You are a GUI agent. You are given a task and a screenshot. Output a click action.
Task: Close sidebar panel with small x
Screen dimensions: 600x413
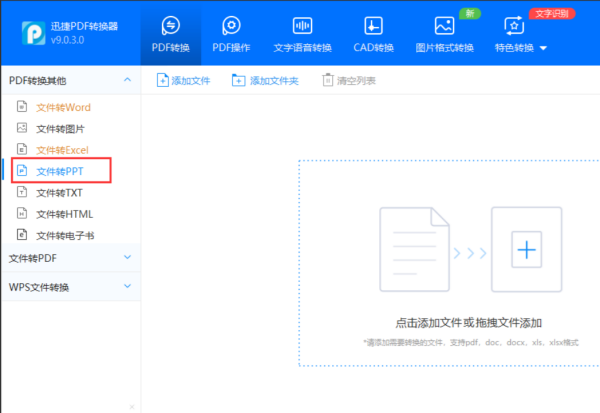[132, 407]
